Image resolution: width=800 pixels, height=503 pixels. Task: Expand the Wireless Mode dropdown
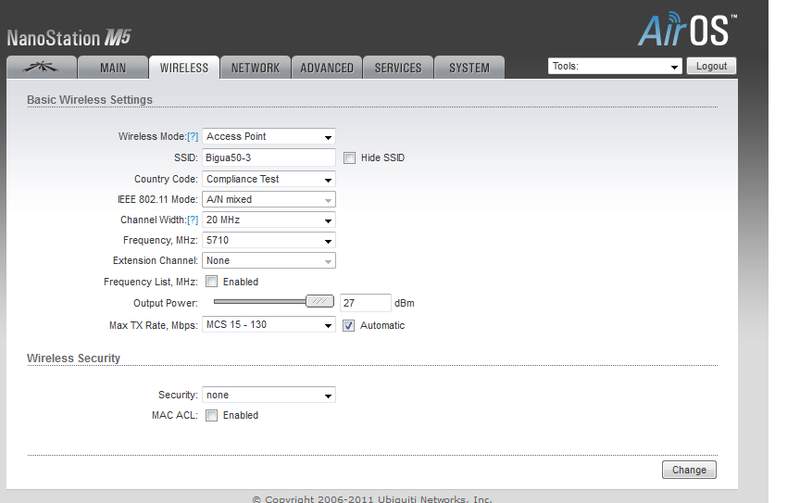pyautogui.click(x=269, y=137)
